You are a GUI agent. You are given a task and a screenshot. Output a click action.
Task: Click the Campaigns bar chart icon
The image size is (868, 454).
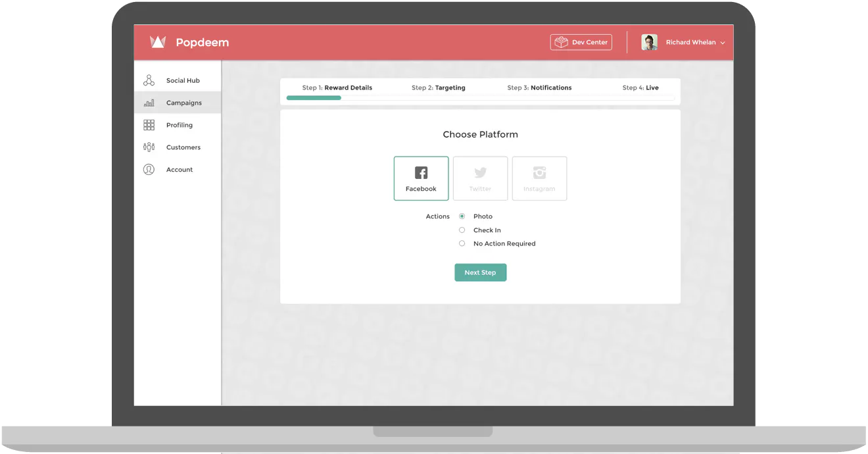pos(149,103)
